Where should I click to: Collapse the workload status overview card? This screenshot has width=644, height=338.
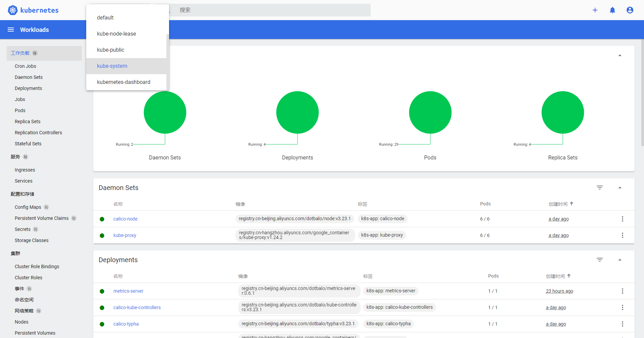[x=620, y=55]
